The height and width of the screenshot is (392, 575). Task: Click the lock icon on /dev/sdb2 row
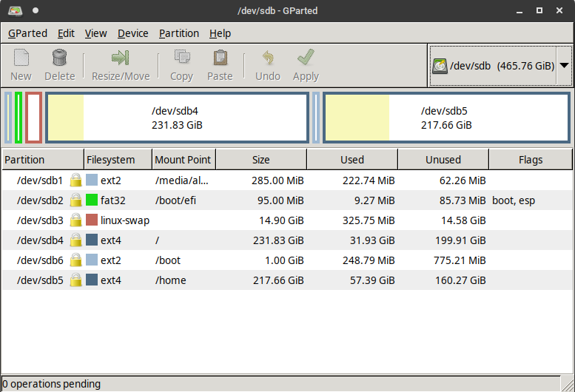tap(76, 200)
